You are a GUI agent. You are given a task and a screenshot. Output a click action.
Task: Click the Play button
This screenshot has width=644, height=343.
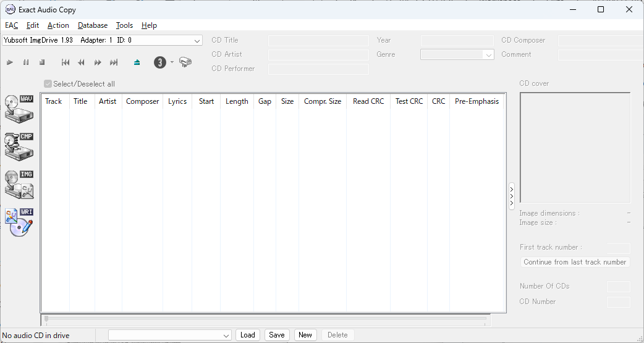coord(10,62)
